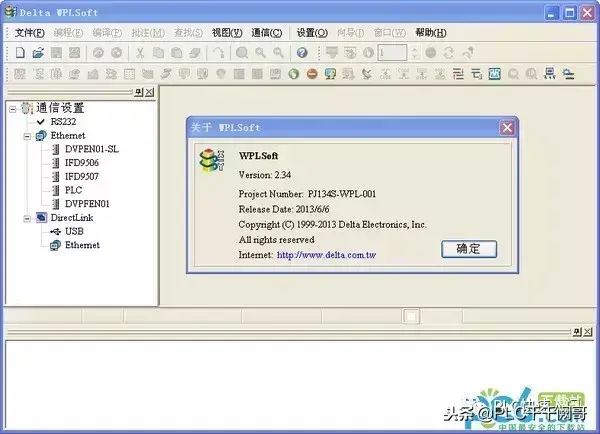Click the grayed-out Save diskette icon

pyautogui.click(x=56, y=52)
